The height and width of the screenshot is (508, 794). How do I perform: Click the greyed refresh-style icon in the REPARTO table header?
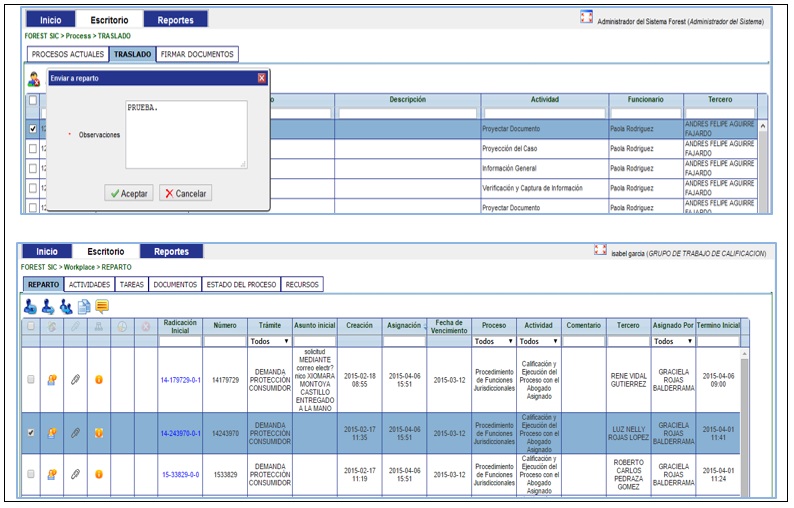point(52,327)
